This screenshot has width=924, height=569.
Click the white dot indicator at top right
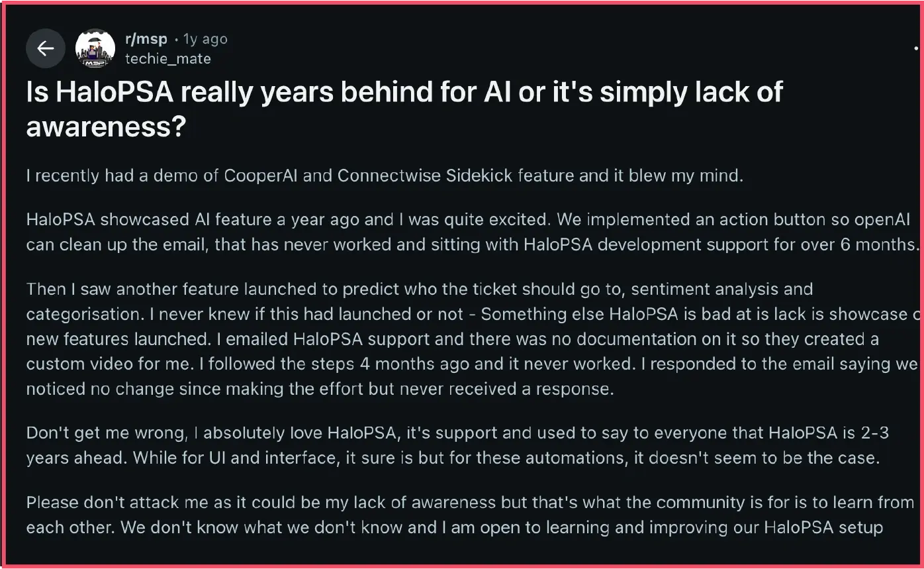915,47
